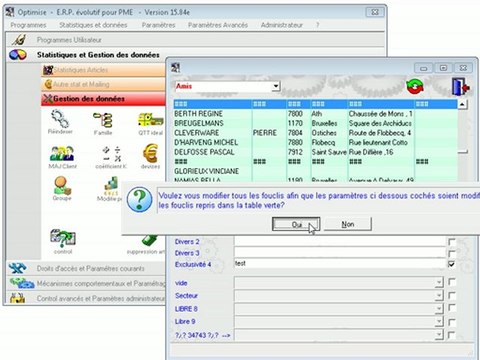Click the Control avancés padlock icon

click(x=17, y=298)
